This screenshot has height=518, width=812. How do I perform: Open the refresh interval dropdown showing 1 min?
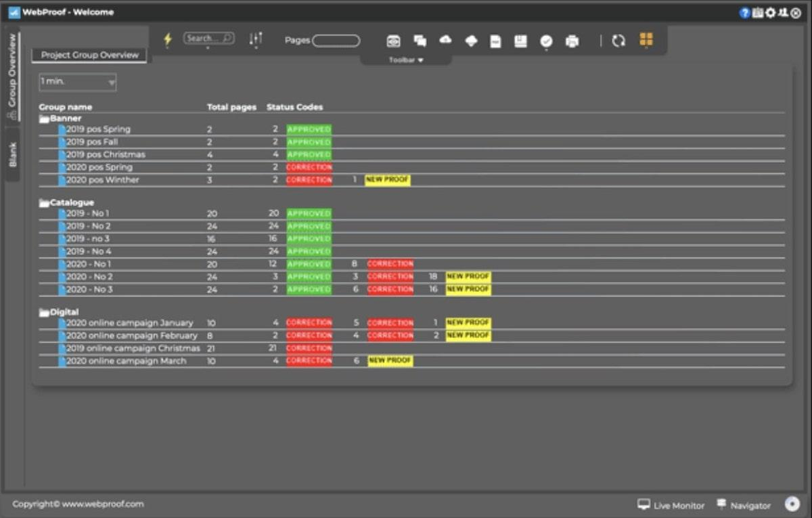click(x=76, y=81)
